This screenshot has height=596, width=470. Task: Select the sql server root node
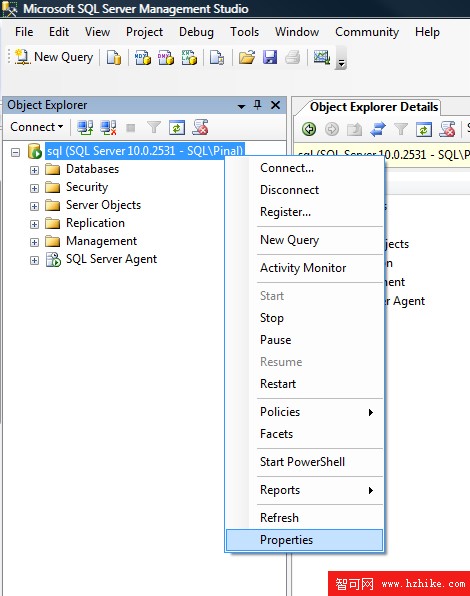145,151
